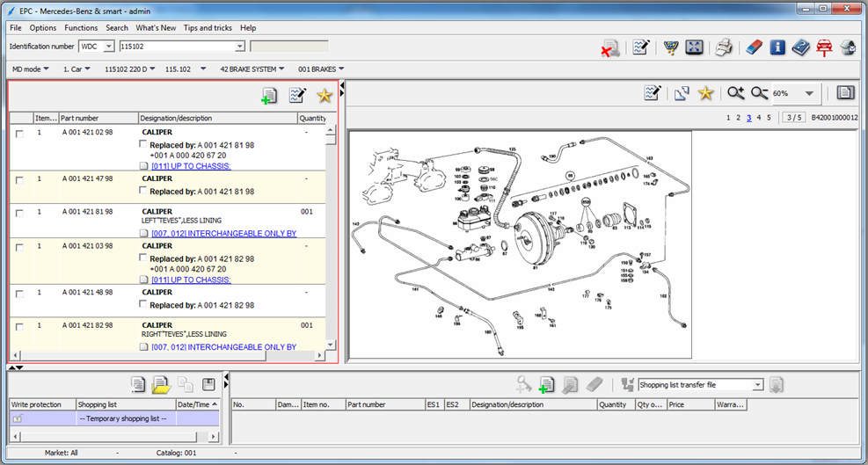The width and height of the screenshot is (868, 465).
Task: Click the red car on lift icon
Action: pyautogui.click(x=824, y=47)
